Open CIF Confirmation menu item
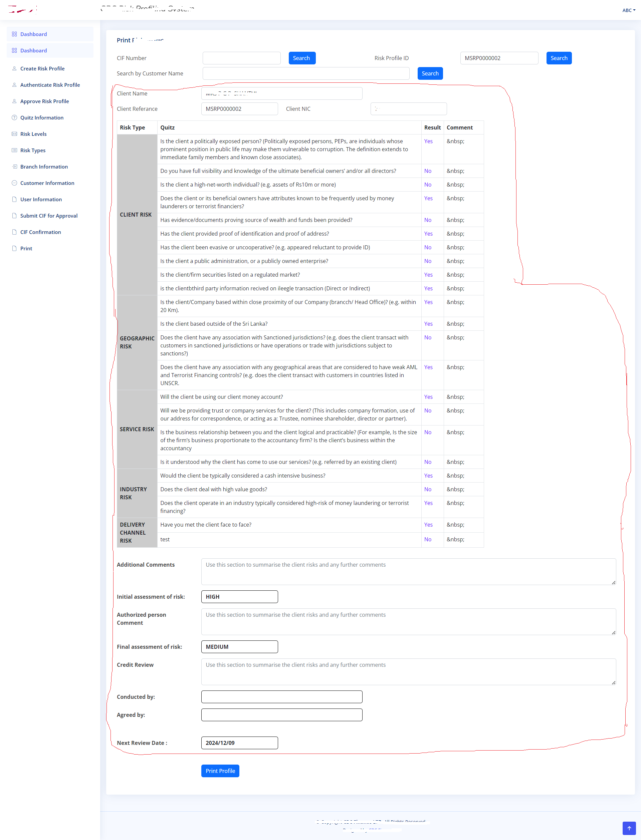 (x=50, y=232)
